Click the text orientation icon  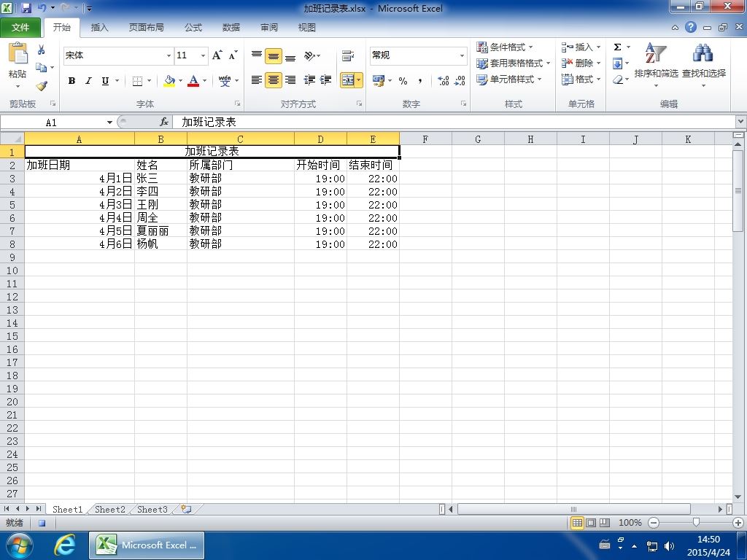pyautogui.click(x=310, y=55)
